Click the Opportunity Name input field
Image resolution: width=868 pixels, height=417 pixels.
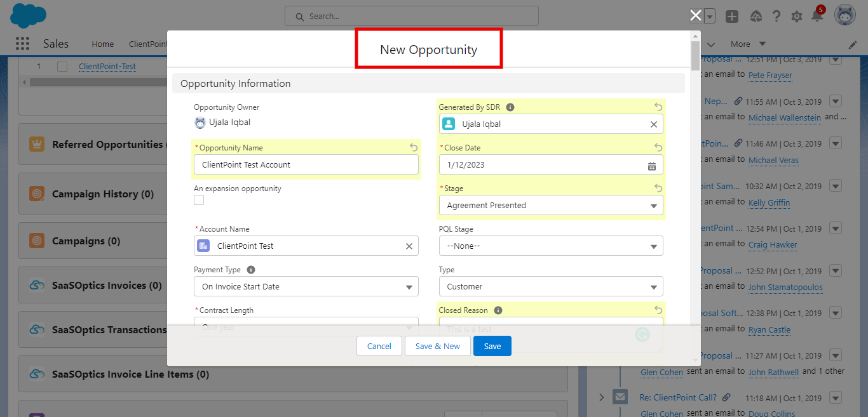click(306, 165)
